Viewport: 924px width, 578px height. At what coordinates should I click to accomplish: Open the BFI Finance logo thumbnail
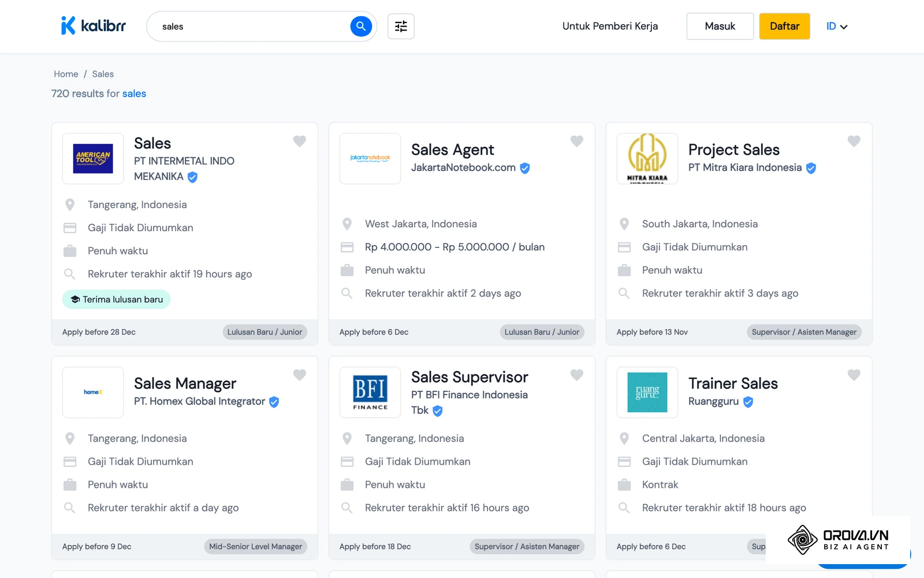click(x=370, y=392)
